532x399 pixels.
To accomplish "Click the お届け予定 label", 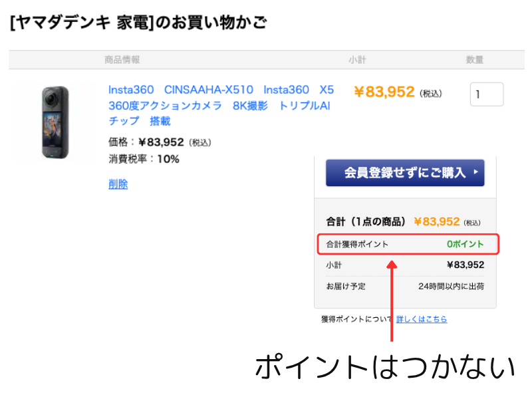I will tap(346, 287).
